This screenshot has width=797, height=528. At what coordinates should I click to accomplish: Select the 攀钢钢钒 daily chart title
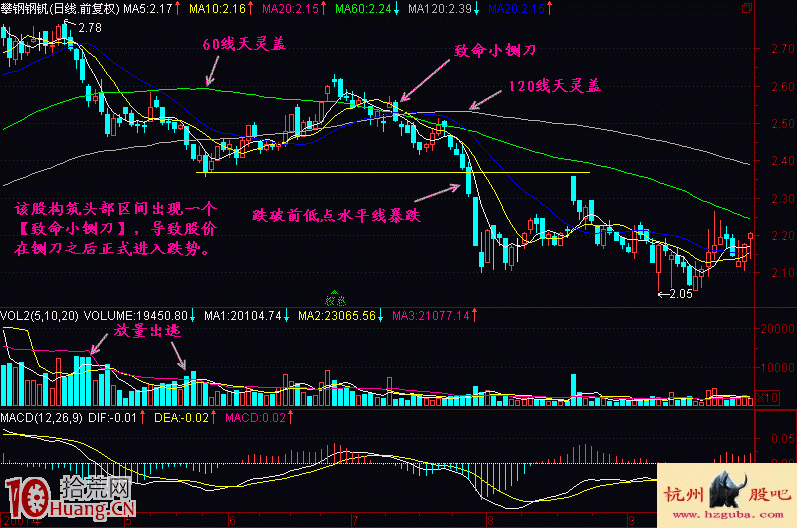click(60, 9)
